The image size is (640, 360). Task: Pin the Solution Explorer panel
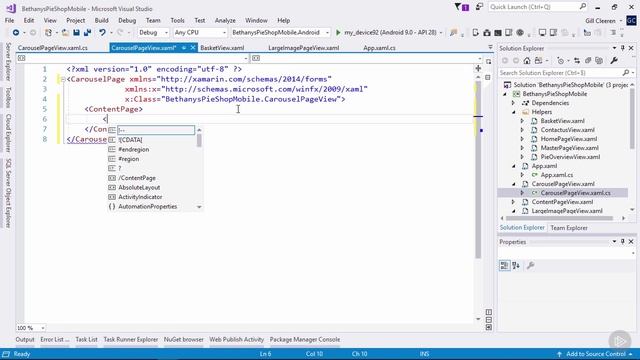623,48
